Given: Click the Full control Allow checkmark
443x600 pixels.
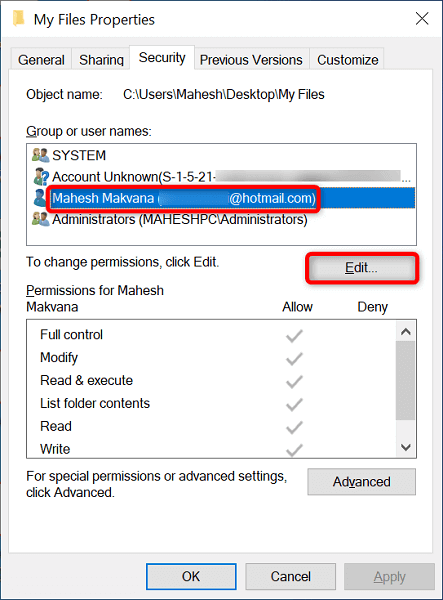Looking at the screenshot, I should coord(294,336).
